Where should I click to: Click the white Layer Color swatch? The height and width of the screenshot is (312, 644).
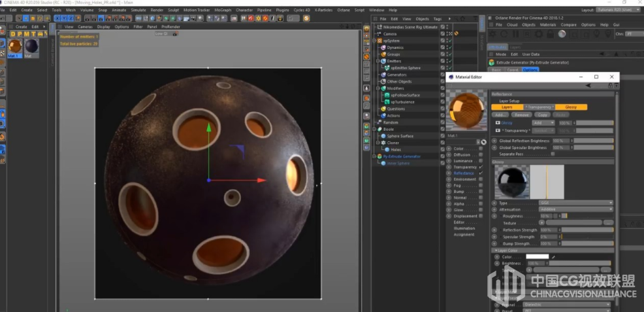point(538,256)
